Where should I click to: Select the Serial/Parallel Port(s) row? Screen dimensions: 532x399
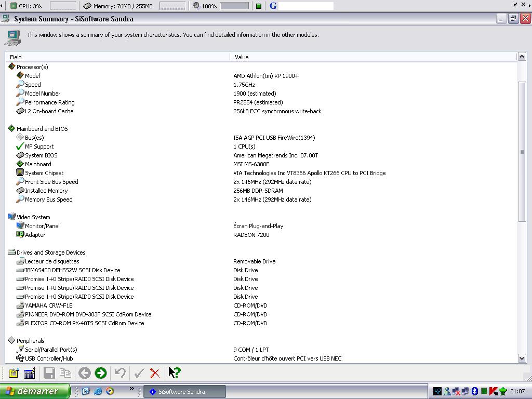pyautogui.click(x=261, y=349)
